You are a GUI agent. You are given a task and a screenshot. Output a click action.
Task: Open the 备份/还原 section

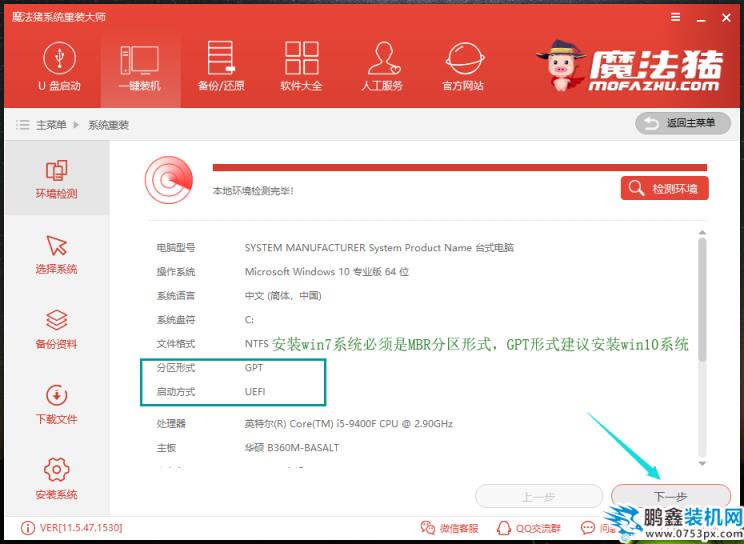221,66
